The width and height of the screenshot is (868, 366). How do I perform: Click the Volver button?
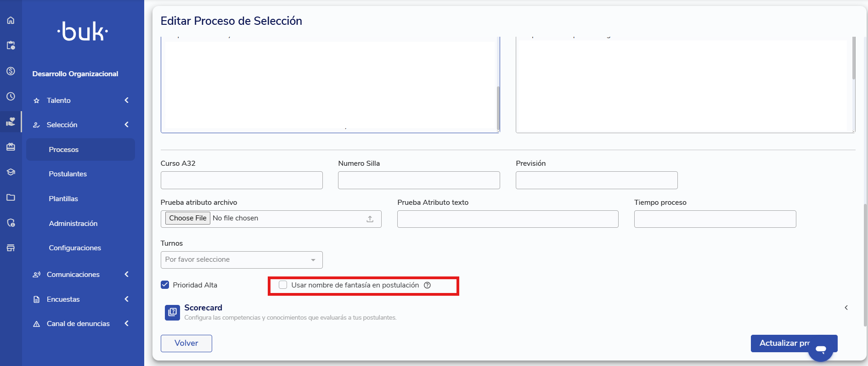coord(186,343)
